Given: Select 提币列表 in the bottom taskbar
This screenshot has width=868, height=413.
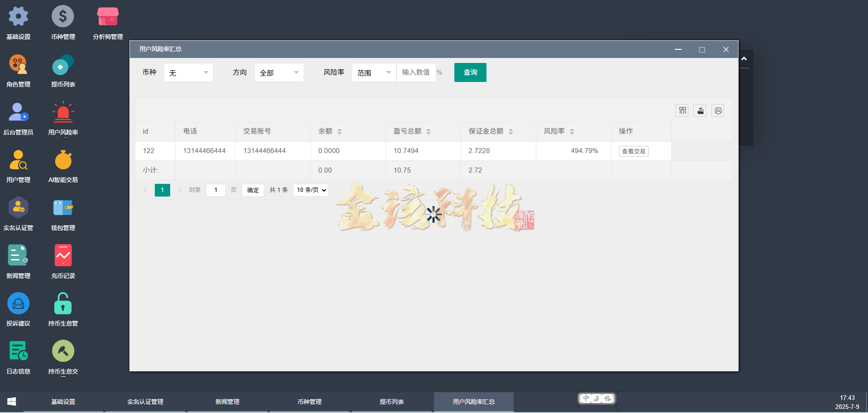Looking at the screenshot, I should tap(391, 402).
